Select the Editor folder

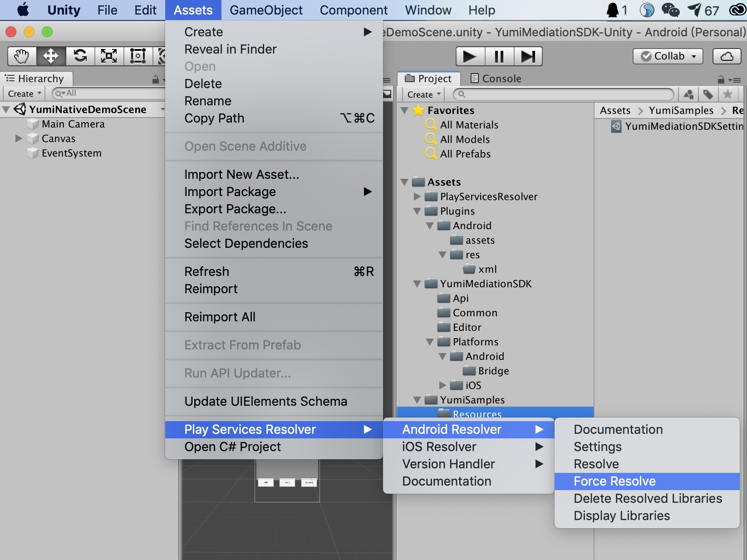(467, 327)
